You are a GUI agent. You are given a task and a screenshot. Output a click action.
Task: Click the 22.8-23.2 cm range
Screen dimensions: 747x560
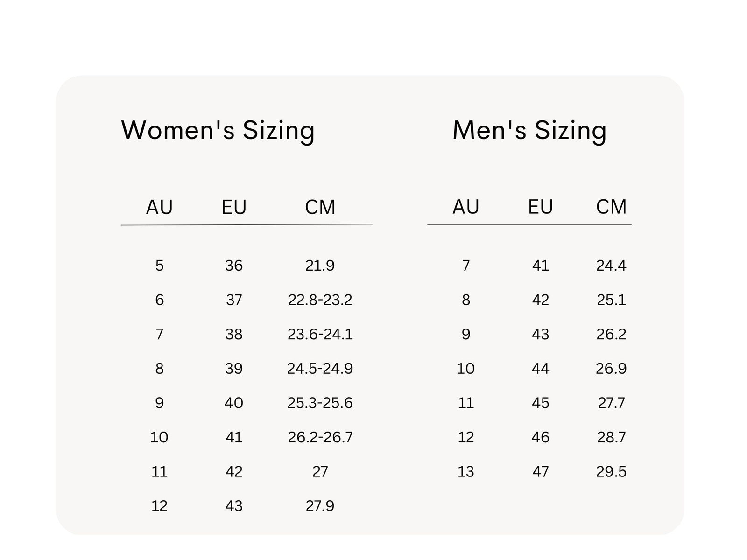[x=320, y=300]
